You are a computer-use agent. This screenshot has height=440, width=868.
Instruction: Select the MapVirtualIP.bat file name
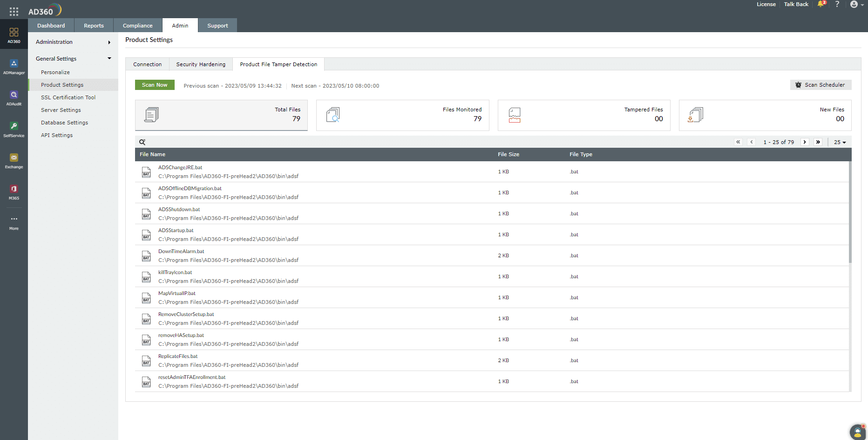(177, 293)
